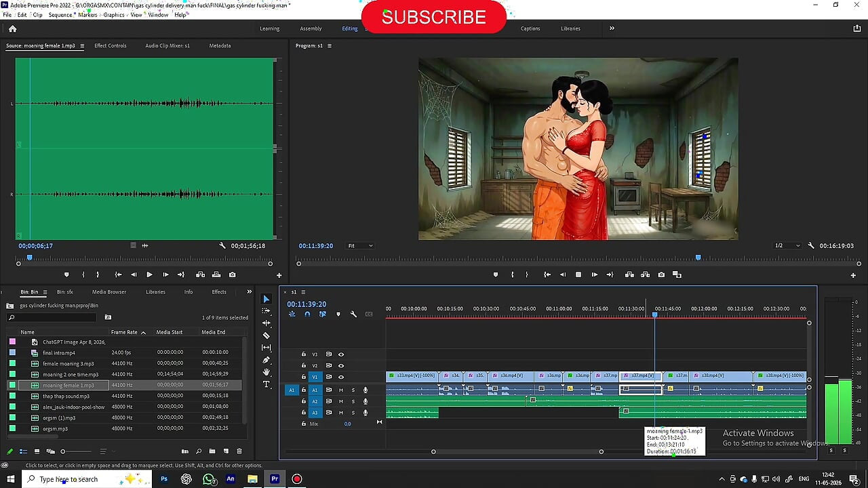Click the timeline Add Marker icon

tap(338, 314)
